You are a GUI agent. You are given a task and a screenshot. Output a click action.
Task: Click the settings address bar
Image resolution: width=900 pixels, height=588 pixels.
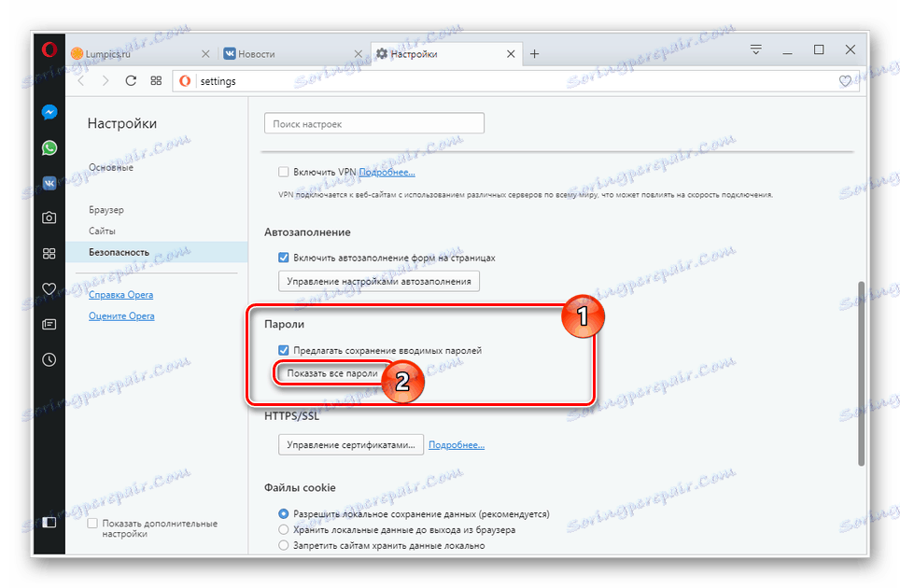pyautogui.click(x=513, y=81)
